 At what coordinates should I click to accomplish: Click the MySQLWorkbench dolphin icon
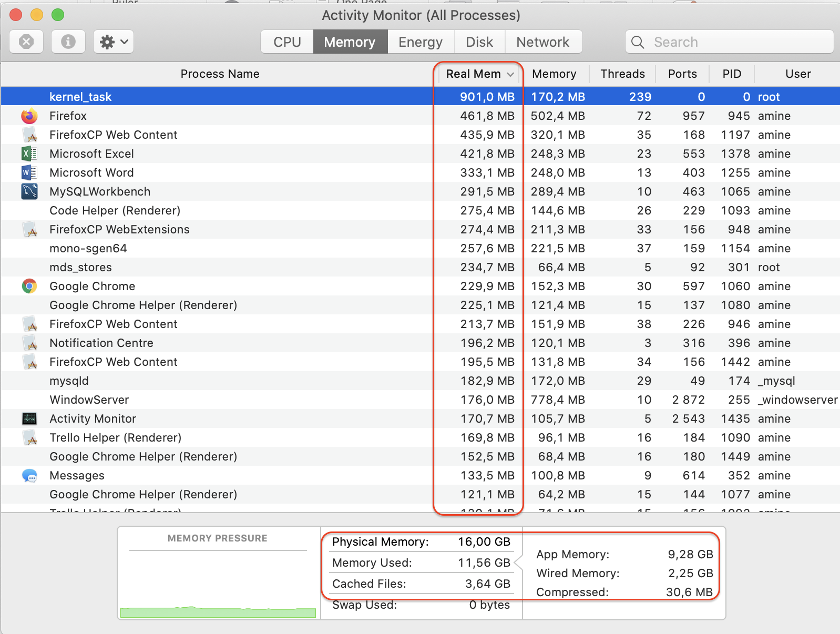point(29,192)
